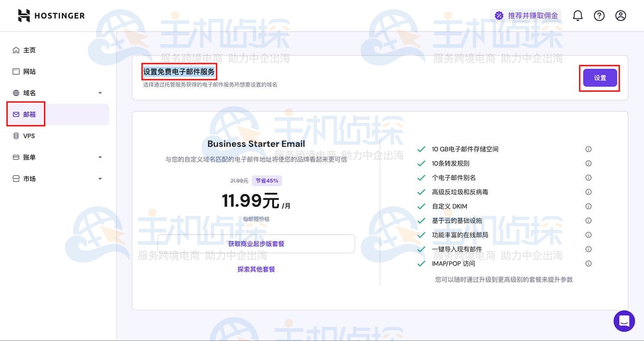Select 邮箱 in the sidebar menu
The width and height of the screenshot is (644, 341).
tap(29, 114)
